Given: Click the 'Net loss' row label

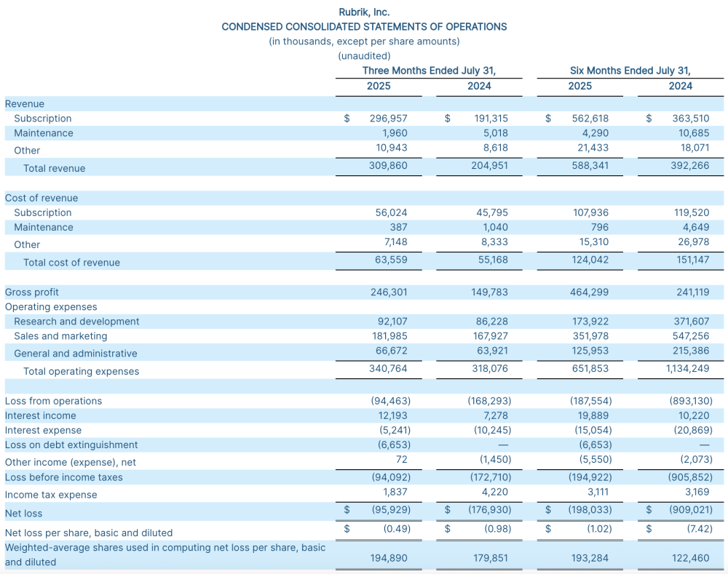Looking at the screenshot, I should 23,514.
